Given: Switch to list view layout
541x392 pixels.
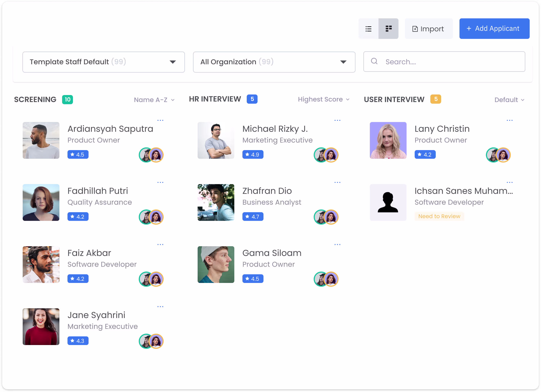Looking at the screenshot, I should 368,29.
